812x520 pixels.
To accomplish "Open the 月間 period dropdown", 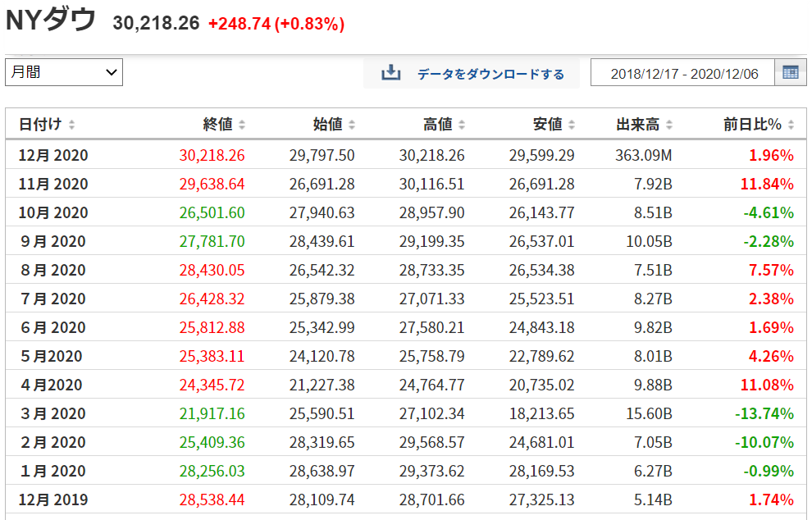I will click(x=64, y=72).
